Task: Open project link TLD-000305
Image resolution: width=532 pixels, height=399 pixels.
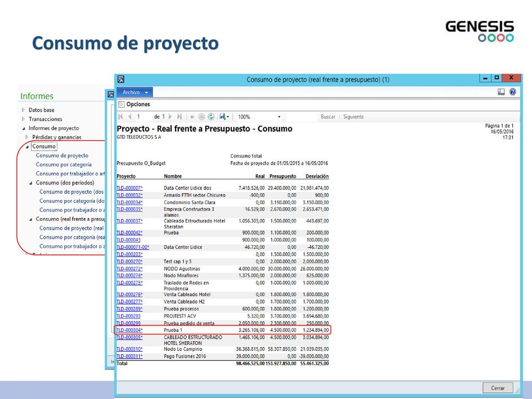Action: coord(129,337)
